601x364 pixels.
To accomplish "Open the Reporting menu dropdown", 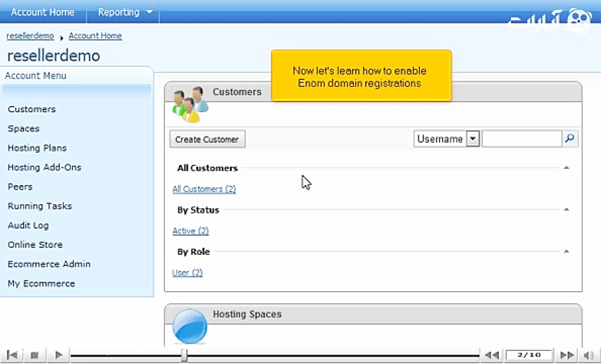I will point(125,12).
